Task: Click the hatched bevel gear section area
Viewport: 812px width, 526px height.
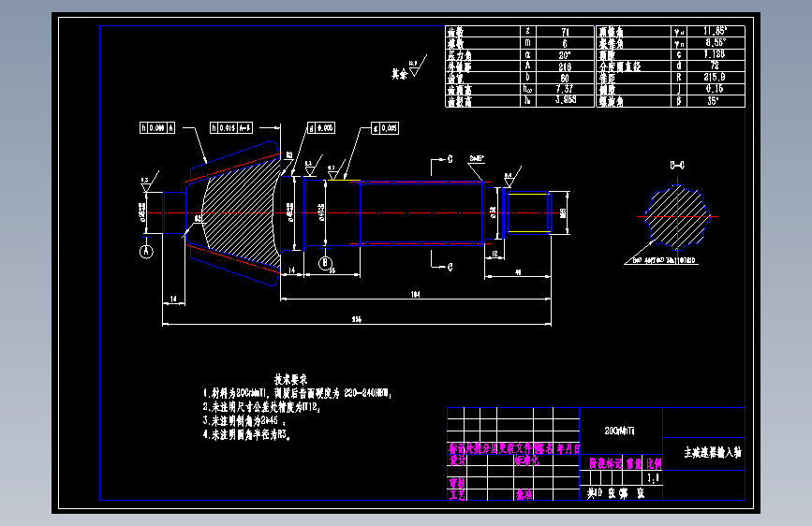Action: [241, 212]
